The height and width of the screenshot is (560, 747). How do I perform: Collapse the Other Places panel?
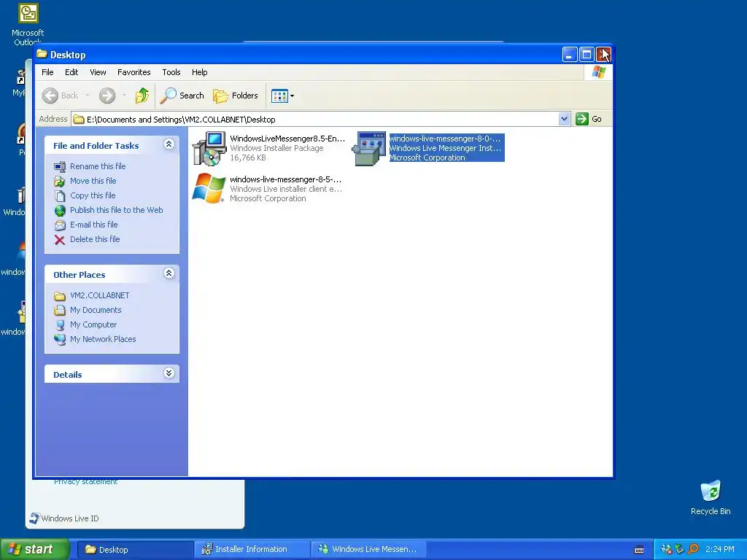tap(169, 273)
